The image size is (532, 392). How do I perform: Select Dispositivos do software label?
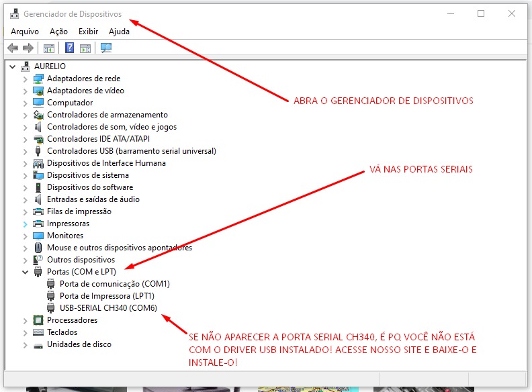(x=90, y=187)
